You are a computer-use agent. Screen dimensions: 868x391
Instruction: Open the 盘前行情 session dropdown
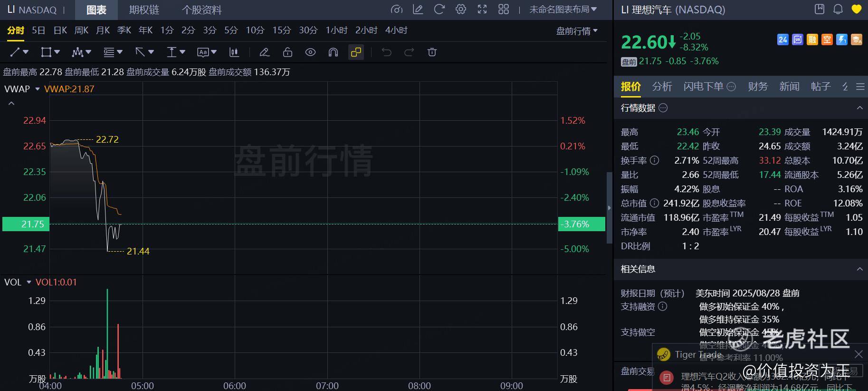(577, 31)
